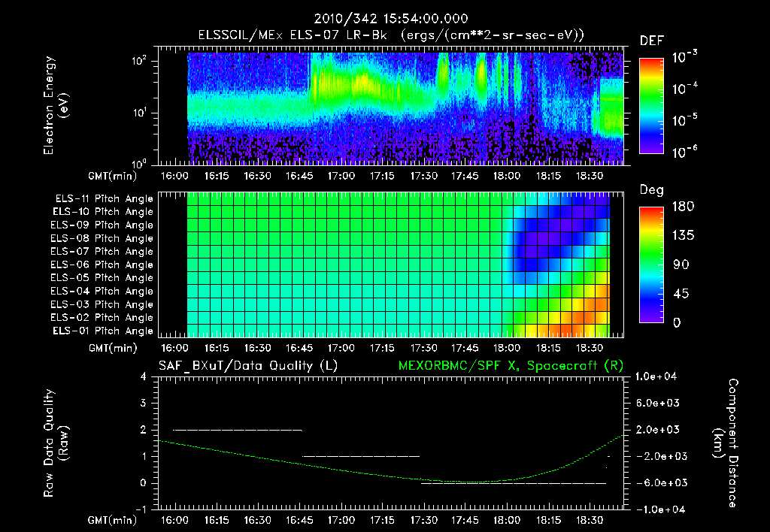770x532 pixels.
Task: Select the ELS-10 Pitch Angle row label
Action: [x=102, y=212]
